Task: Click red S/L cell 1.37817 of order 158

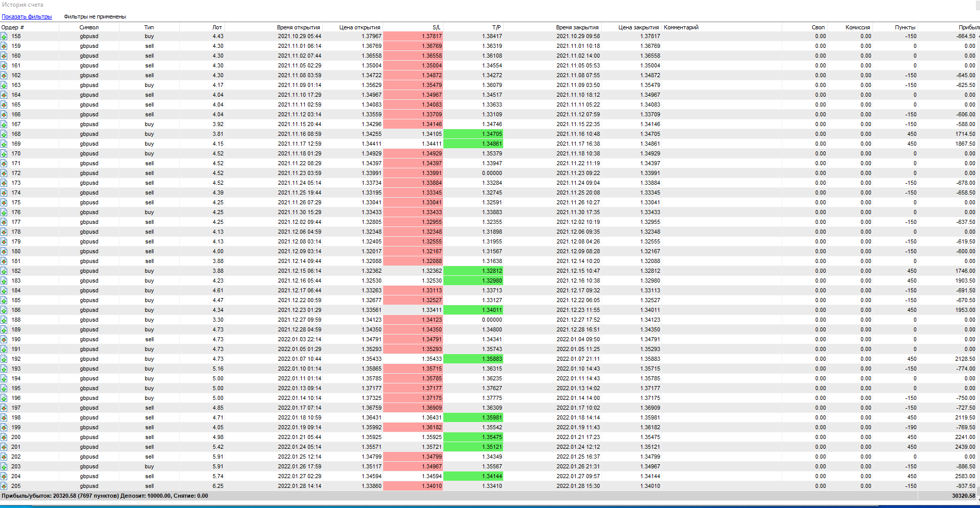Action: 413,37
